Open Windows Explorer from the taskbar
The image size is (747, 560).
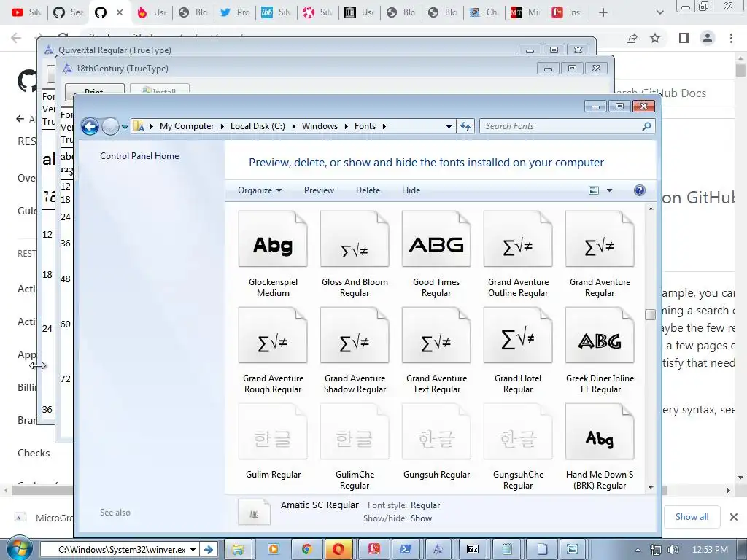[x=237, y=549]
